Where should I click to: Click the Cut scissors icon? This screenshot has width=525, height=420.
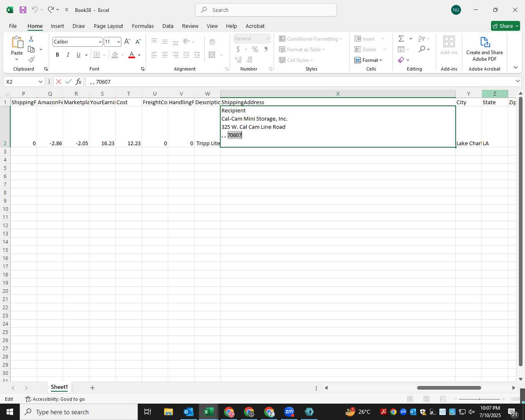click(x=31, y=39)
